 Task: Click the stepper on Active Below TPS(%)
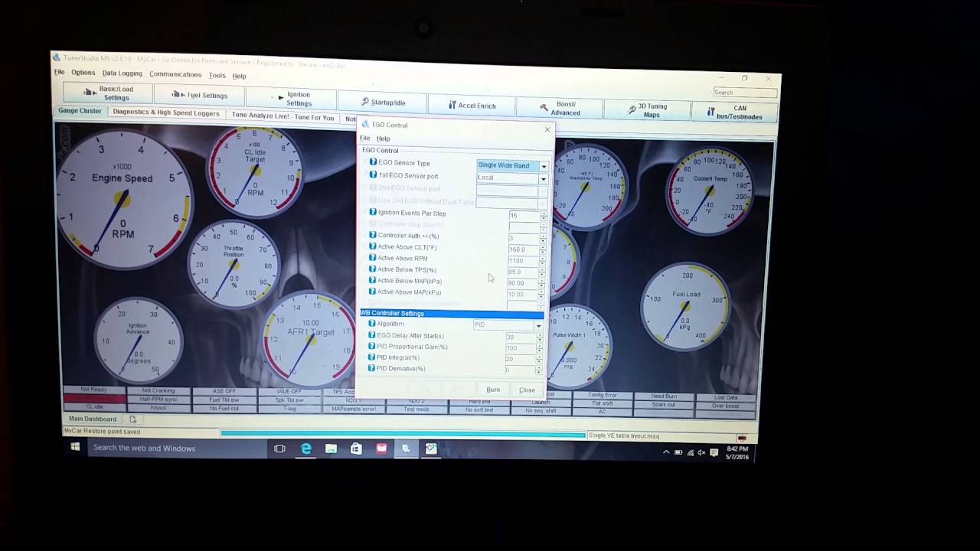pos(543,272)
